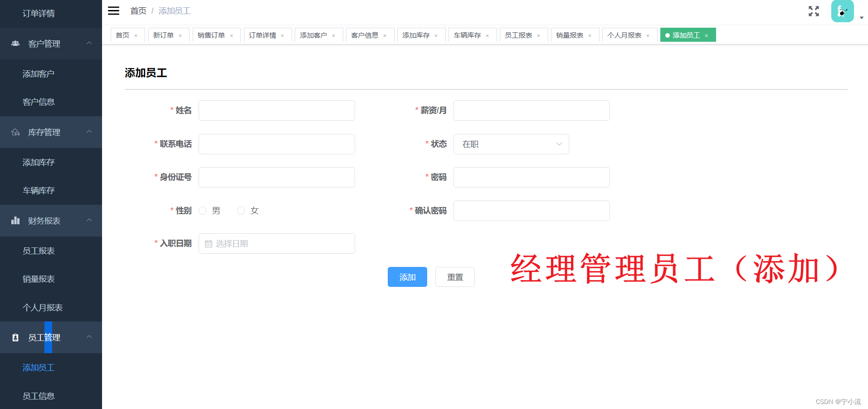
Task: Click the 财务报表 bar chart icon
Action: 15,221
